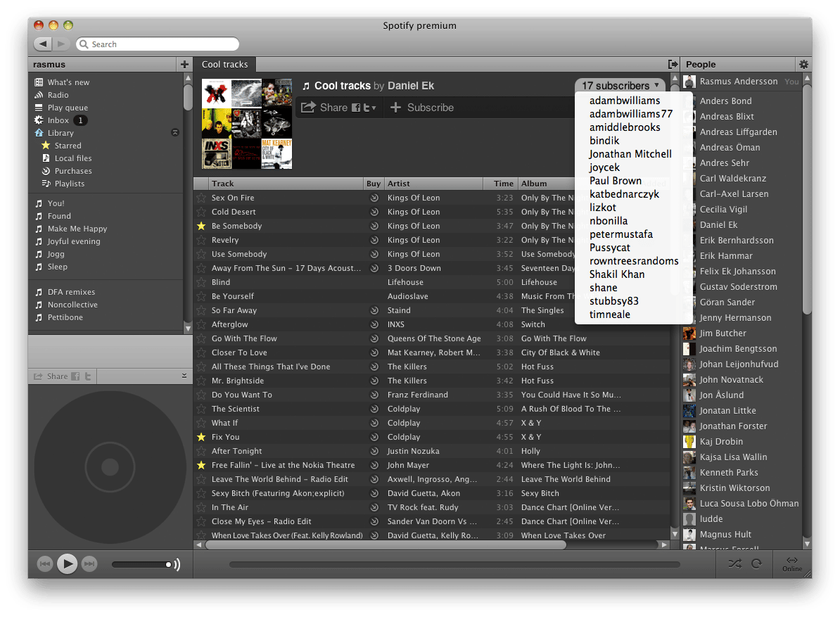
Task: Select subscriber adambwilliams from the list
Action: [x=625, y=101]
